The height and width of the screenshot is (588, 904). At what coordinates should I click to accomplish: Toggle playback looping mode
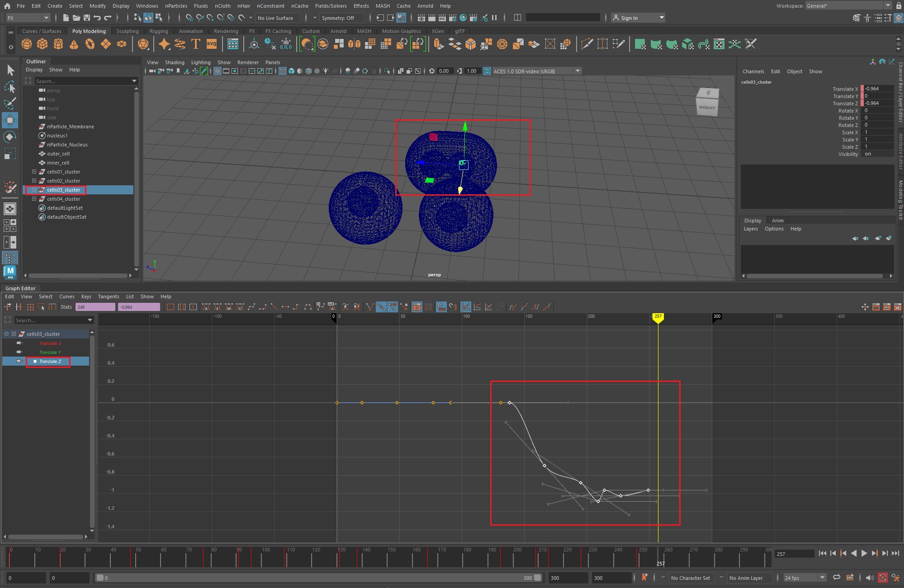tap(837, 578)
